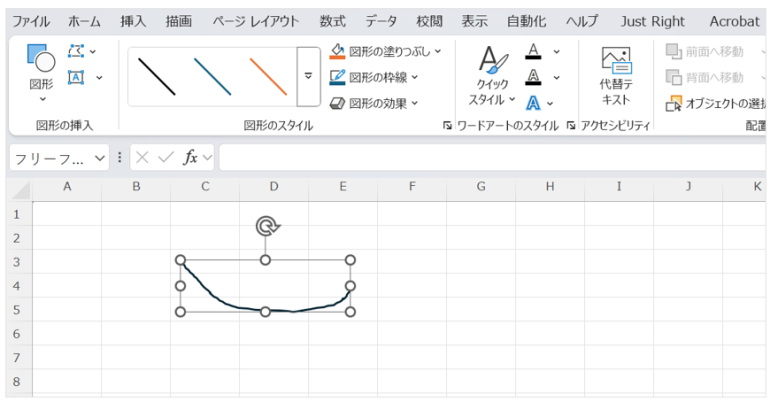The height and width of the screenshot is (402, 770).
Task: Open the 図形の効果 dropdown arrow
Action: click(x=415, y=103)
